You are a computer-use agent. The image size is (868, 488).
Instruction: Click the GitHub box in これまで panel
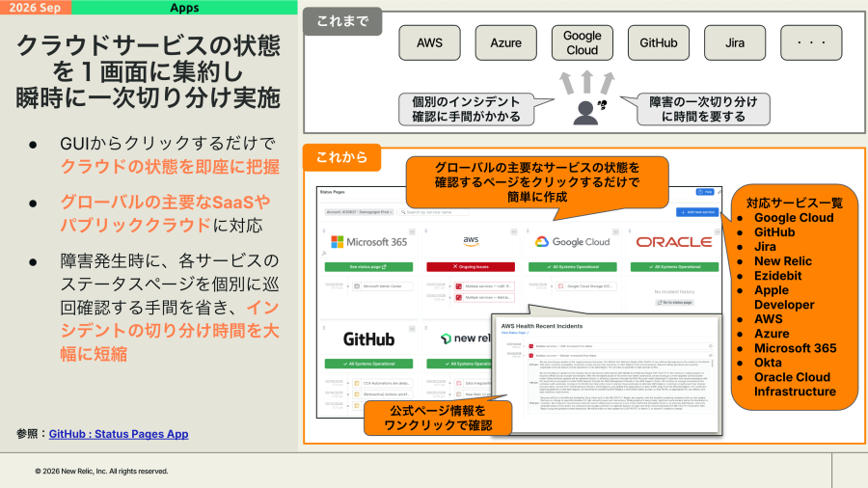coord(659,42)
